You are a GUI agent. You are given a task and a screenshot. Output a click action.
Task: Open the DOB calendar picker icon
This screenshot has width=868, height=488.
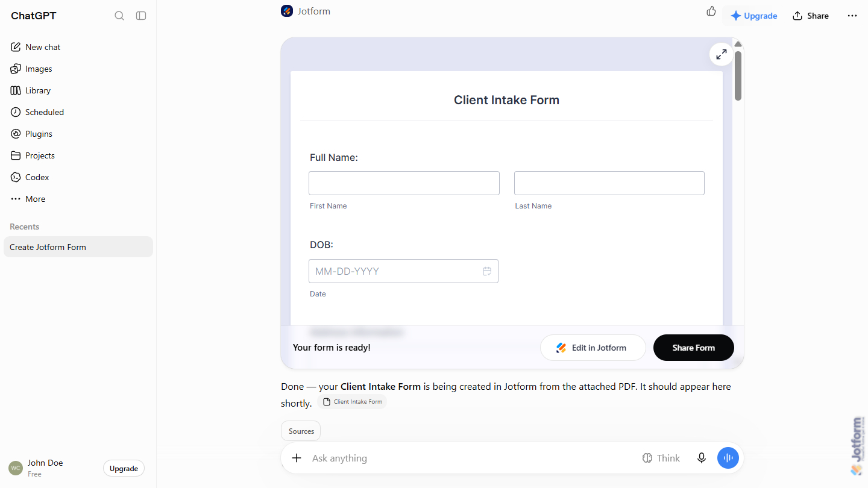coord(487,271)
